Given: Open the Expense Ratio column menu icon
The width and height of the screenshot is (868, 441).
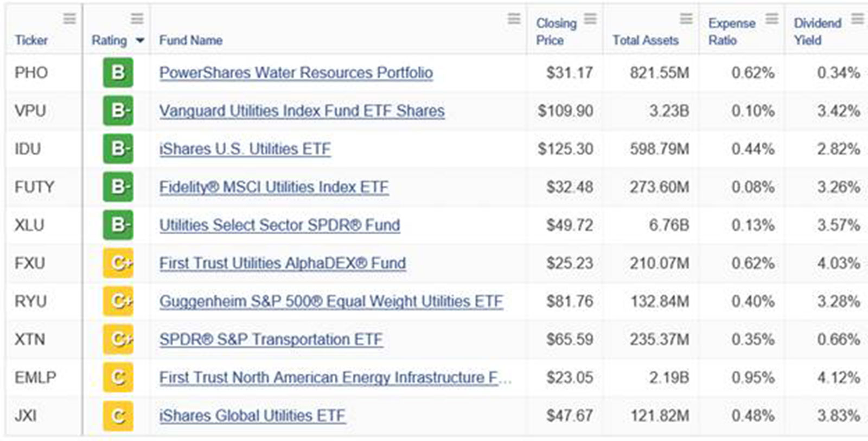Looking at the screenshot, I should (x=771, y=19).
